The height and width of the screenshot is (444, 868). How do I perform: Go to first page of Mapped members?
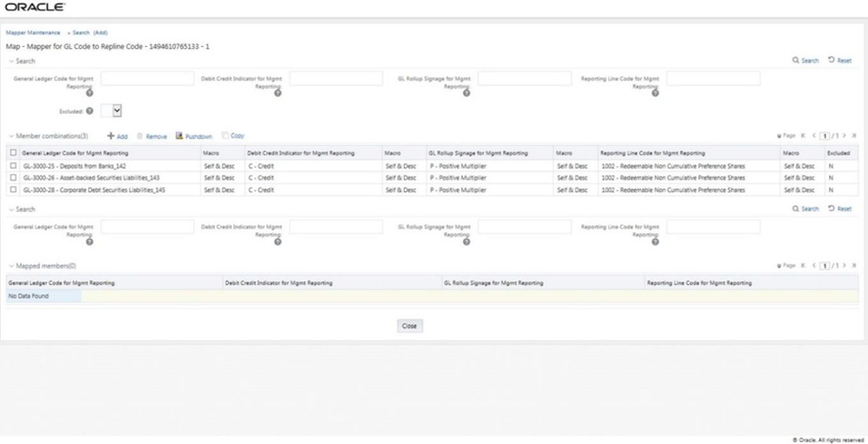(804, 265)
